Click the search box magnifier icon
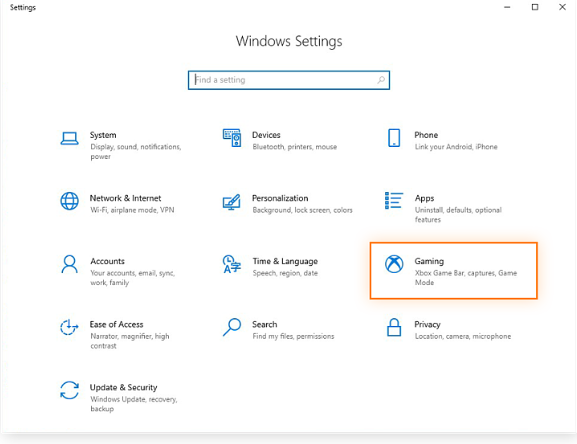 coord(381,80)
